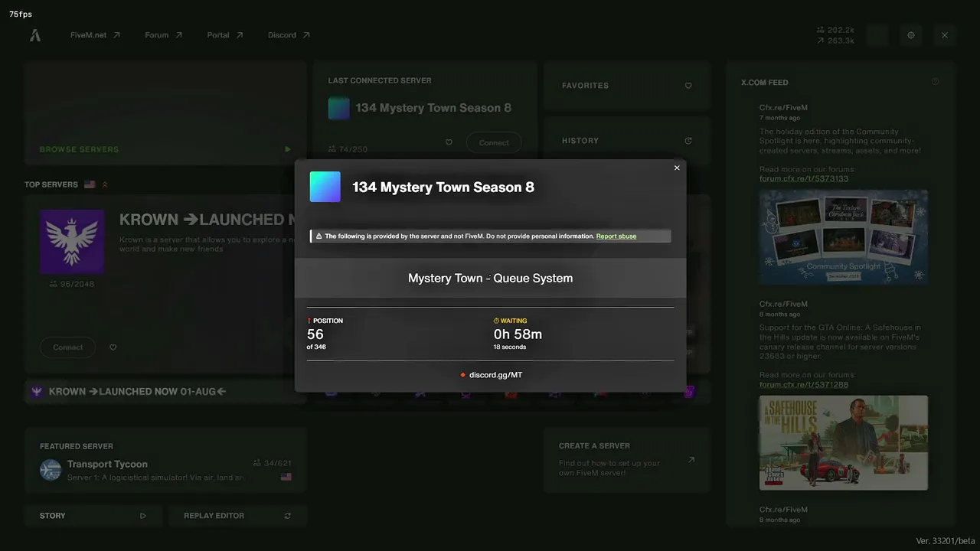The height and width of the screenshot is (551, 980).
Task: Open the FiveM.net link
Action: (95, 35)
